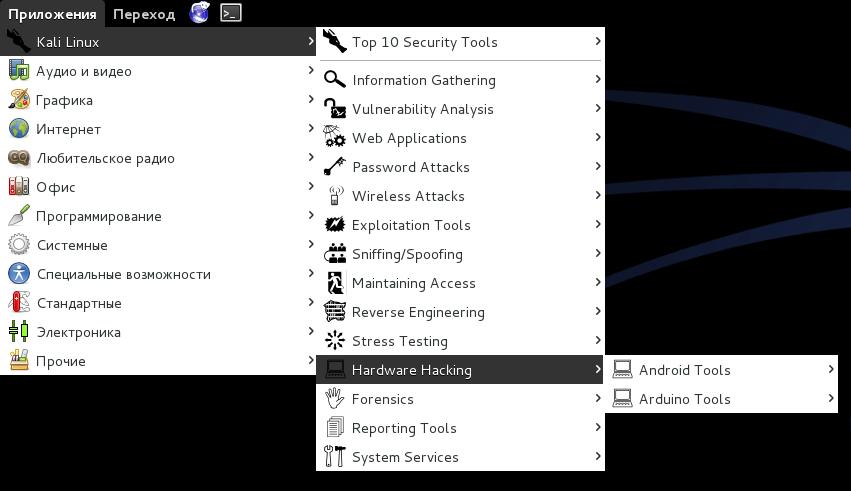The width and height of the screenshot is (851, 491).
Task: Click the Information Gathering magnifier icon
Action: [335, 80]
